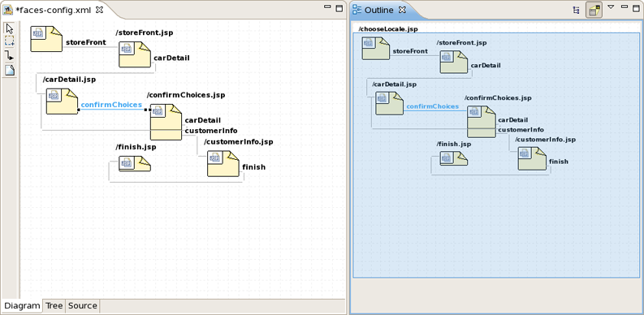
Task: Click the finish label in Outline
Action: coord(559,162)
